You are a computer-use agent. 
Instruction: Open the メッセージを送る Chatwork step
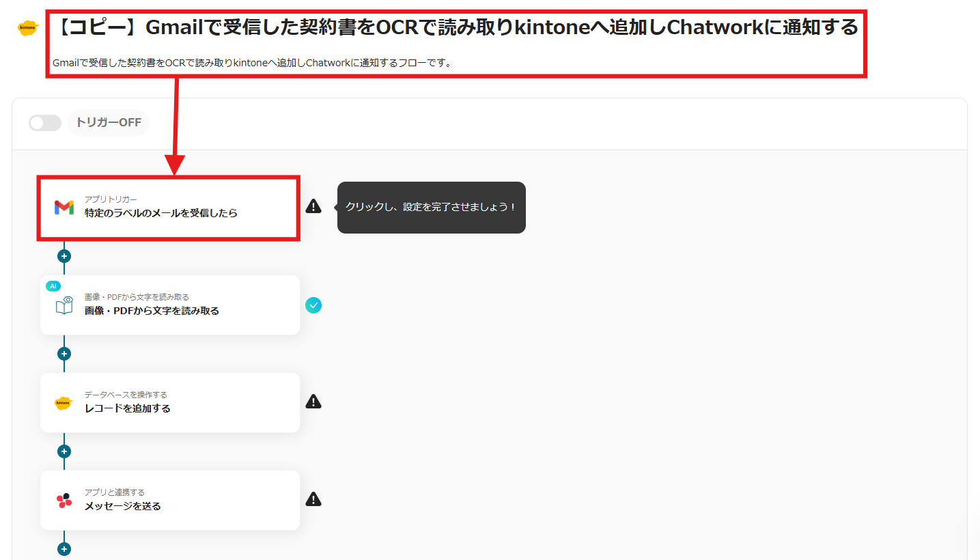170,501
